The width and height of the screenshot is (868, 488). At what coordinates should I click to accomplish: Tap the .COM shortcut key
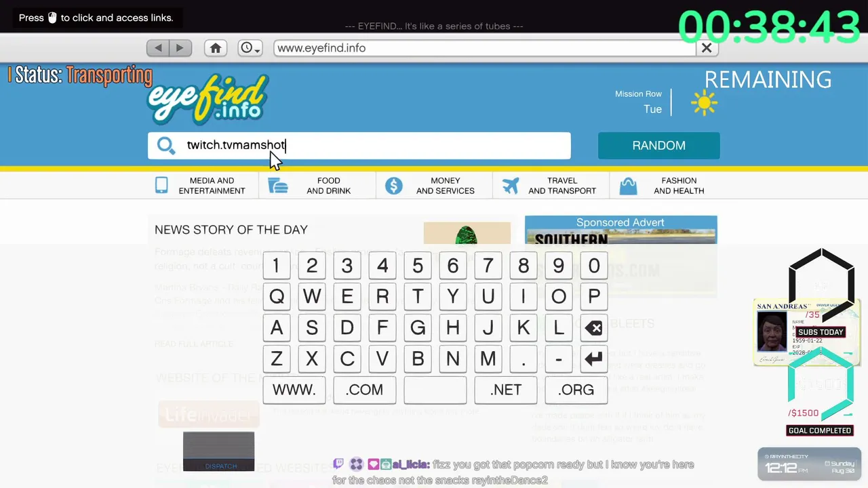point(364,390)
